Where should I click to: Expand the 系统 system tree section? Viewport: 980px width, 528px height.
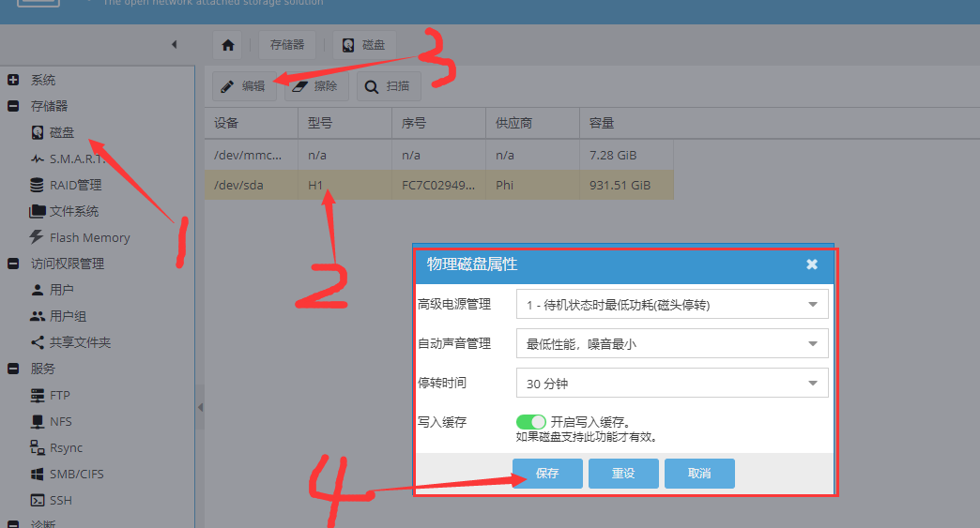13,80
